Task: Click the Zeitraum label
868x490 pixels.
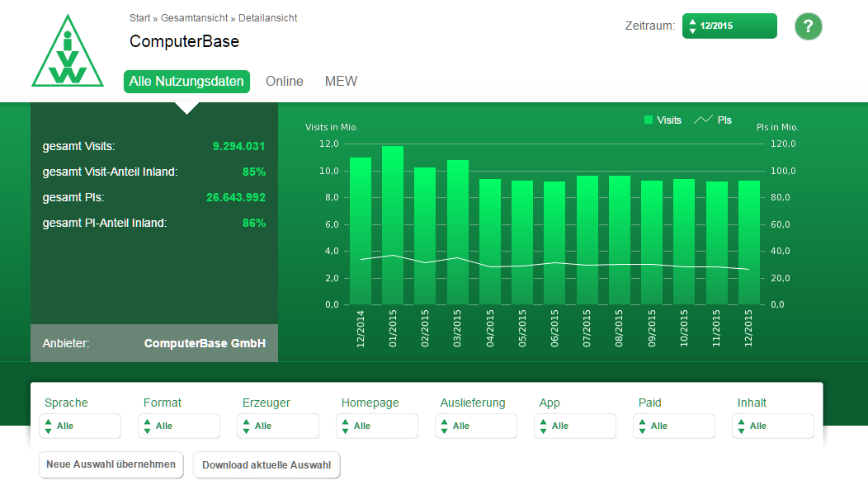Action: 650,26
